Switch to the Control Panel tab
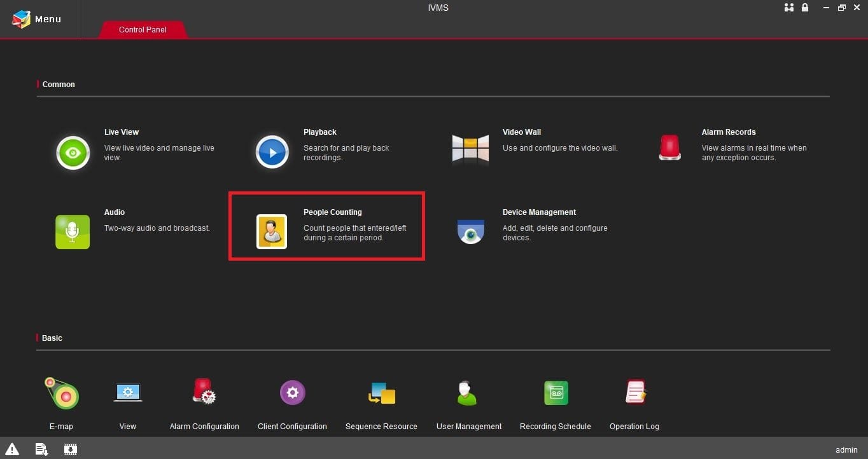This screenshot has width=868, height=459. 143,29
